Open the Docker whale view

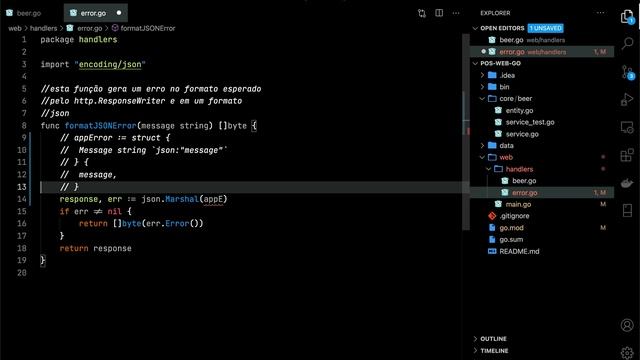tap(627, 183)
